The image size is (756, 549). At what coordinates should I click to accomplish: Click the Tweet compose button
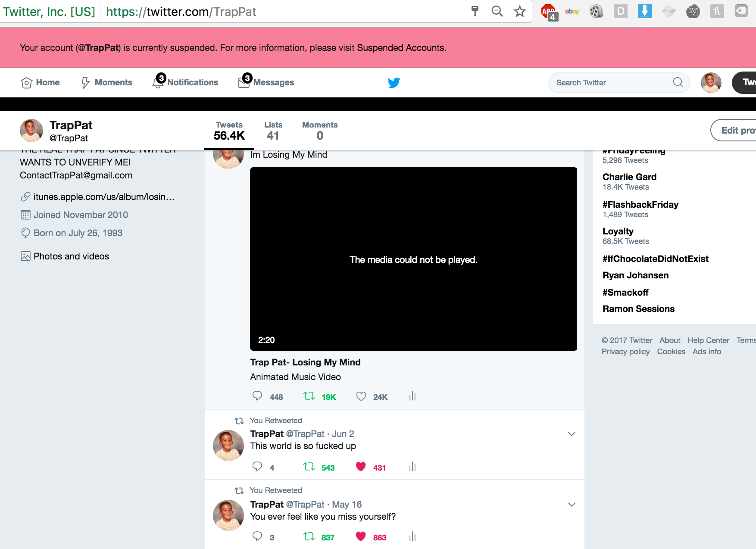coord(744,82)
